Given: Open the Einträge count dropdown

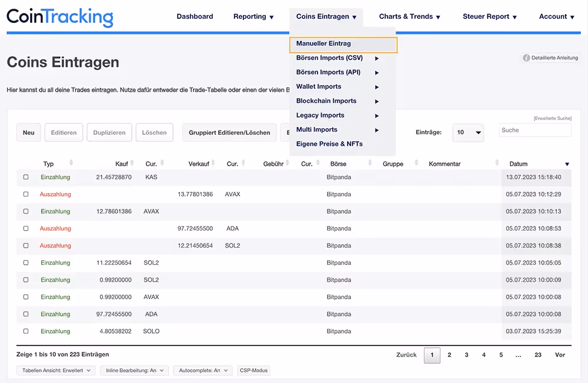Looking at the screenshot, I should click(469, 132).
